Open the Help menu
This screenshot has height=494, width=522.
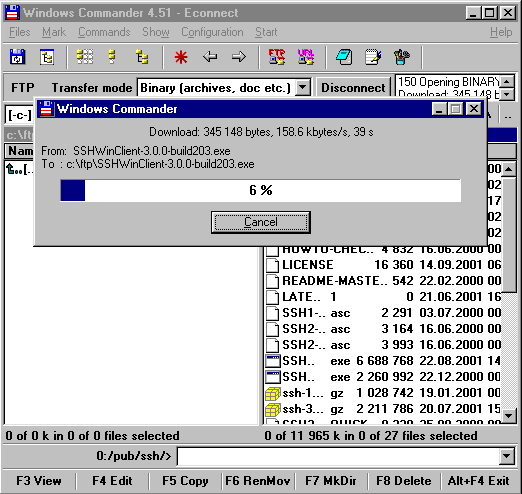(501, 32)
